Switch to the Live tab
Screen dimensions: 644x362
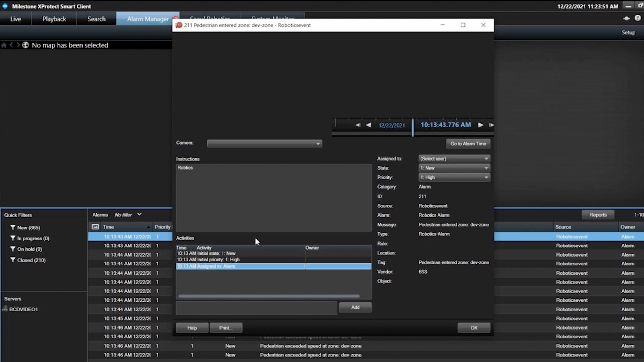coord(16,19)
